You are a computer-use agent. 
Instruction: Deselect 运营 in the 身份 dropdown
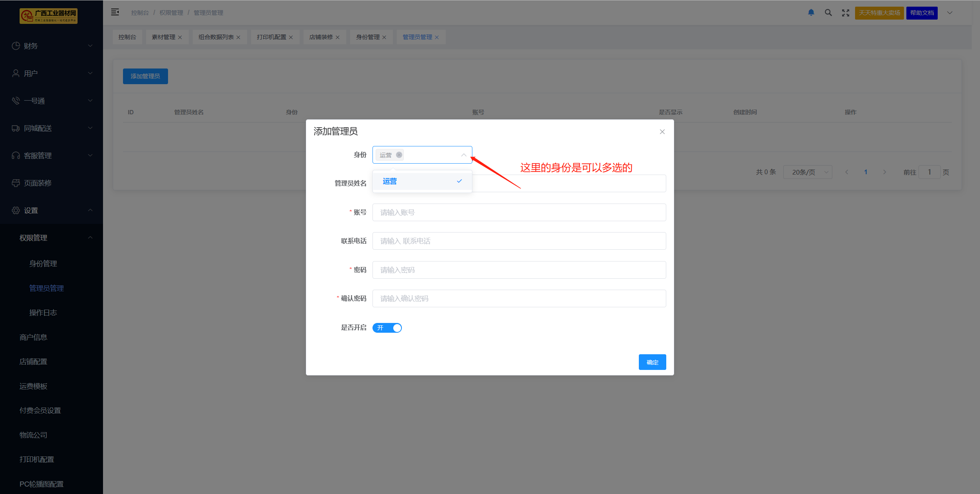pyautogui.click(x=422, y=181)
